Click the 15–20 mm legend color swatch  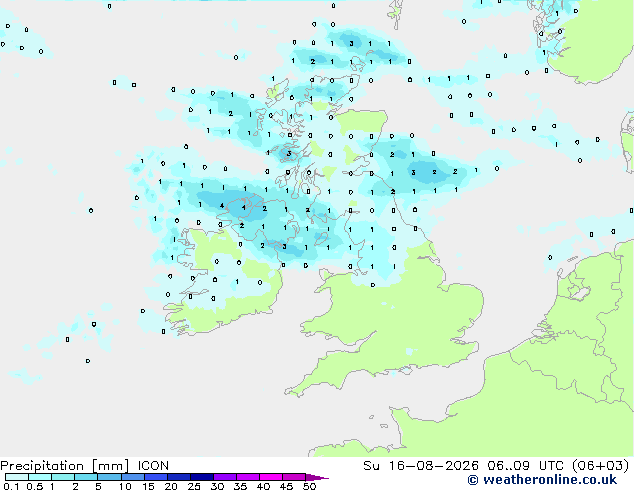tap(155, 477)
